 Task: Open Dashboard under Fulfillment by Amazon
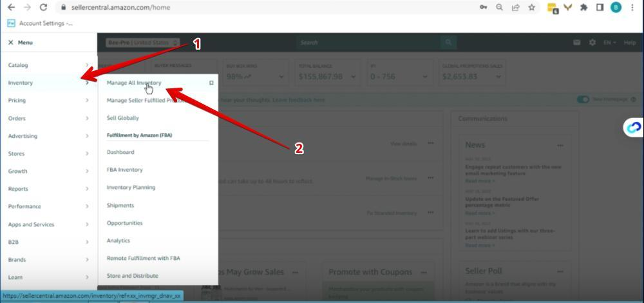(120, 152)
